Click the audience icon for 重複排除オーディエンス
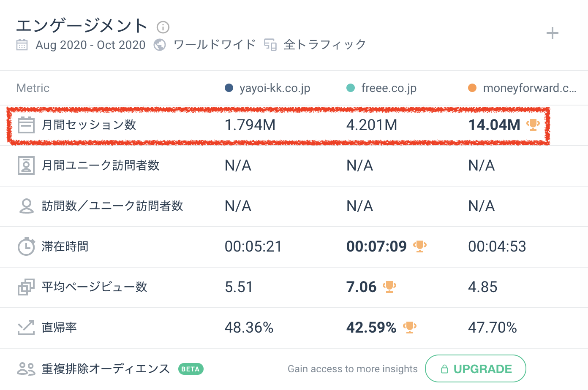This screenshot has height=390, width=588. (x=26, y=369)
